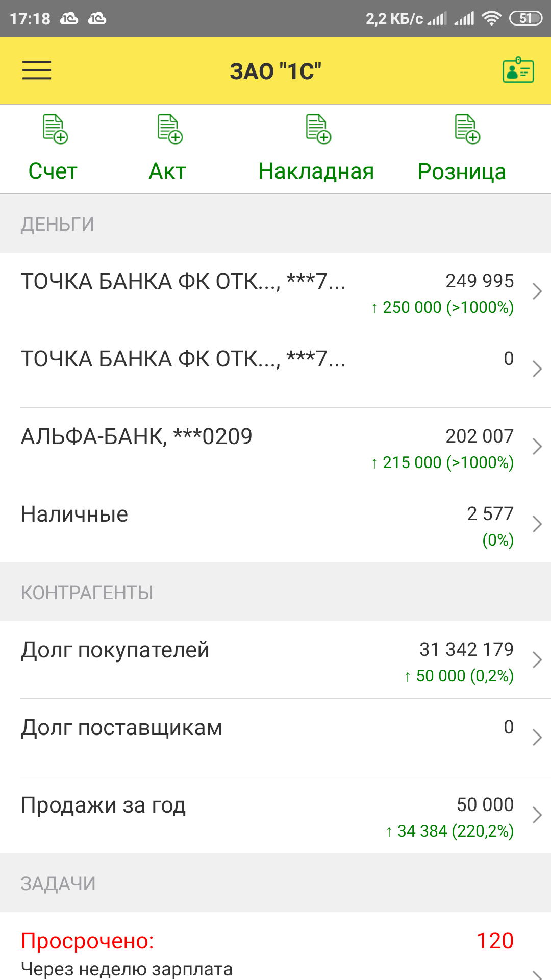
Task: Tap the new document icon above Накладная
Action: tap(318, 130)
